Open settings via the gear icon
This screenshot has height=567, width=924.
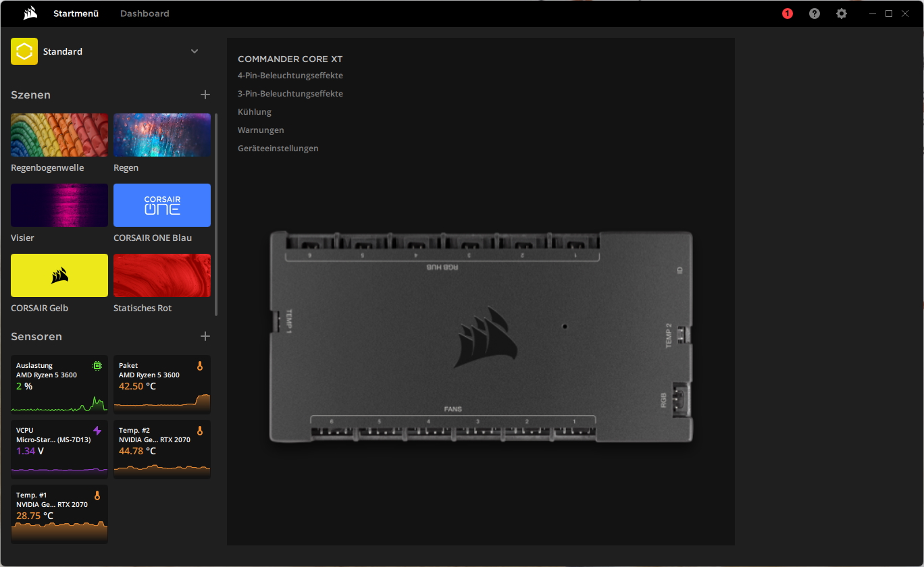pos(841,13)
